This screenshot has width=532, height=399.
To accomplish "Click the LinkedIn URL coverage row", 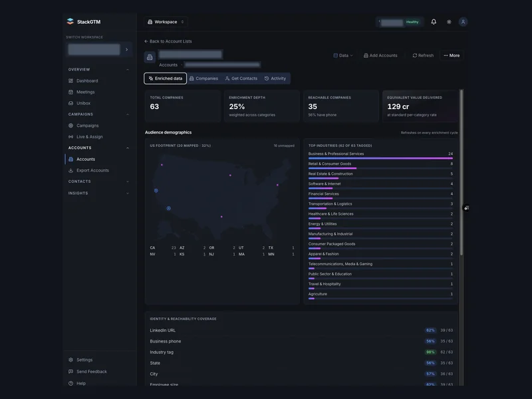I will [x=301, y=330].
